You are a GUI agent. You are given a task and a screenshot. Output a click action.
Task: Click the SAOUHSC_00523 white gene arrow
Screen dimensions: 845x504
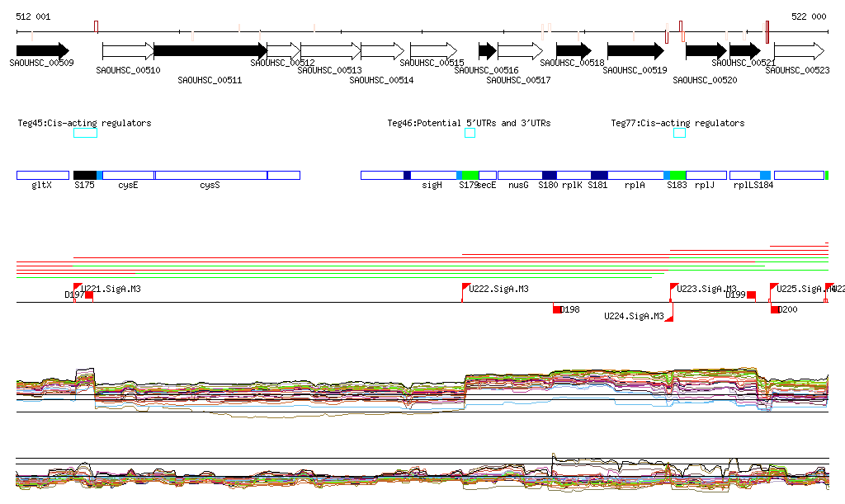(799, 50)
